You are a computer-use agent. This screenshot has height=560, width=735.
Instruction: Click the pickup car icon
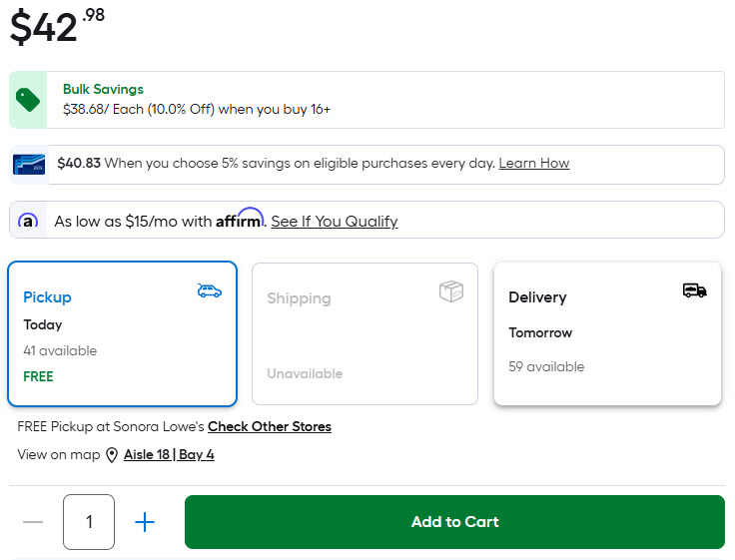pos(210,290)
